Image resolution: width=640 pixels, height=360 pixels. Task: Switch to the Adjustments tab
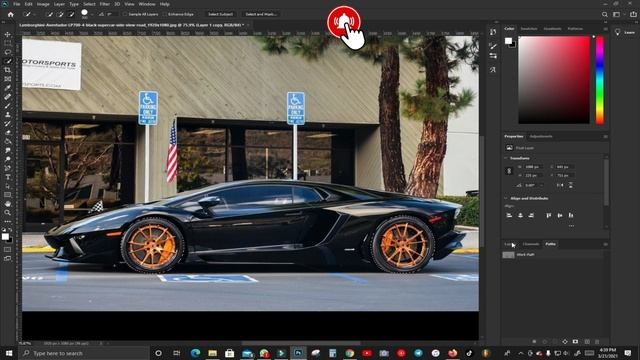[x=541, y=136]
